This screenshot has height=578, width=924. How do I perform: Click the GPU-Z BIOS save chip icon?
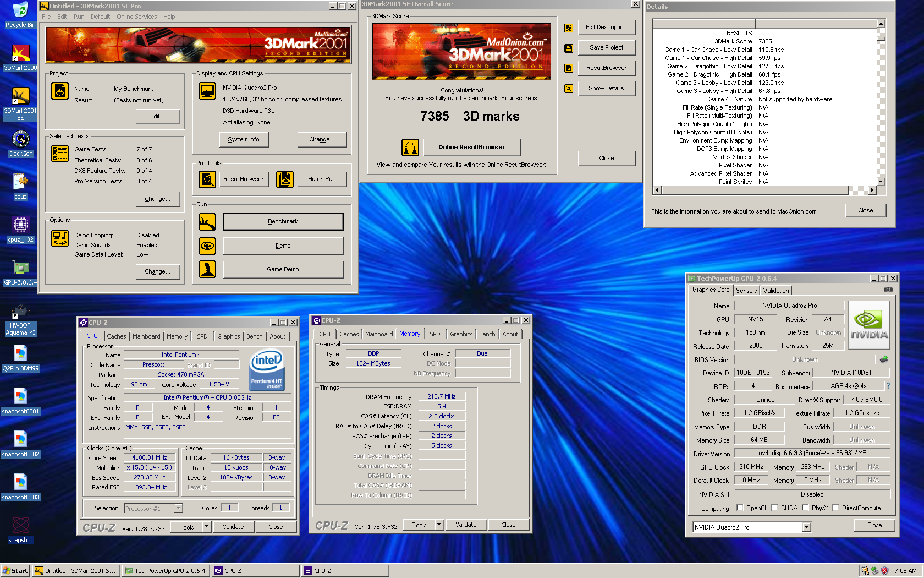click(x=884, y=359)
